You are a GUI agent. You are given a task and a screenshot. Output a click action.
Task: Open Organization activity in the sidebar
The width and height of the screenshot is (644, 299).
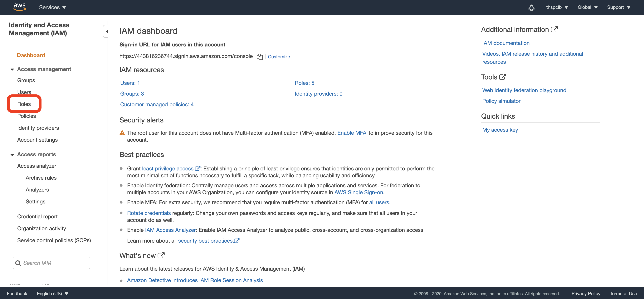[x=41, y=229]
